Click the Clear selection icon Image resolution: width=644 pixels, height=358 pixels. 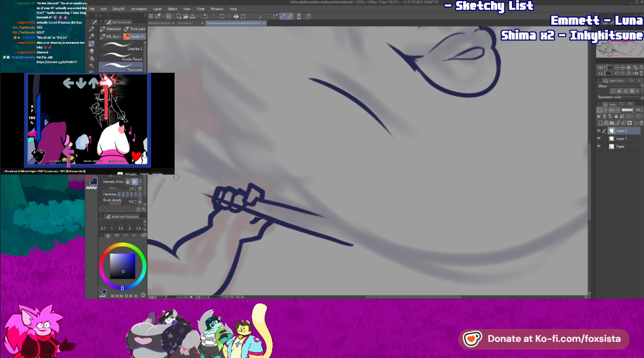(222, 16)
